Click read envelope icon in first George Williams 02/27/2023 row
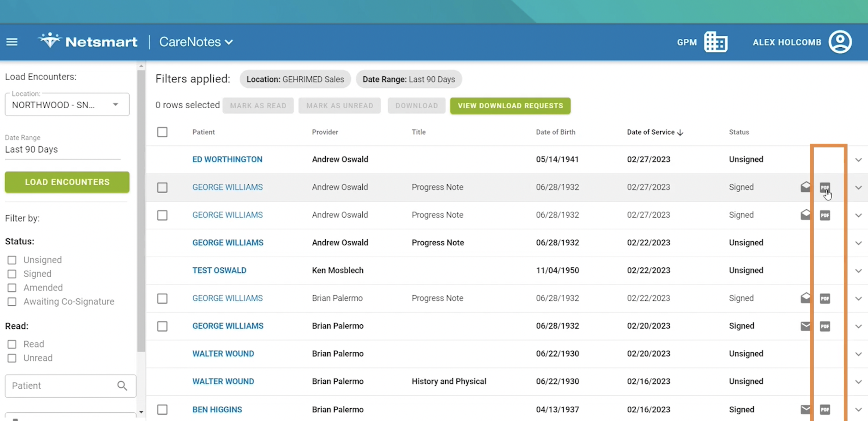The height and width of the screenshot is (421, 868). pyautogui.click(x=806, y=186)
